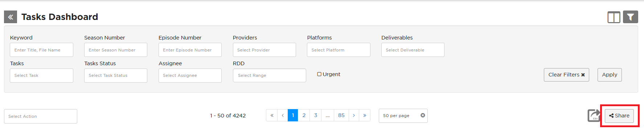This screenshot has height=133, width=644.
Task: Click the Tasks Dashboard heading
Action: pos(60,17)
